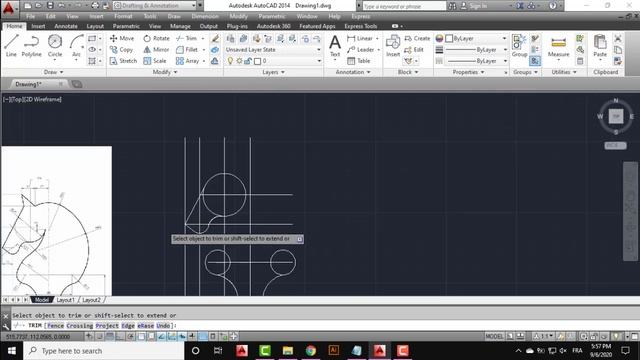Screen dimensions: 640x360
Task: Expand the Draw panel
Action: coord(53,72)
